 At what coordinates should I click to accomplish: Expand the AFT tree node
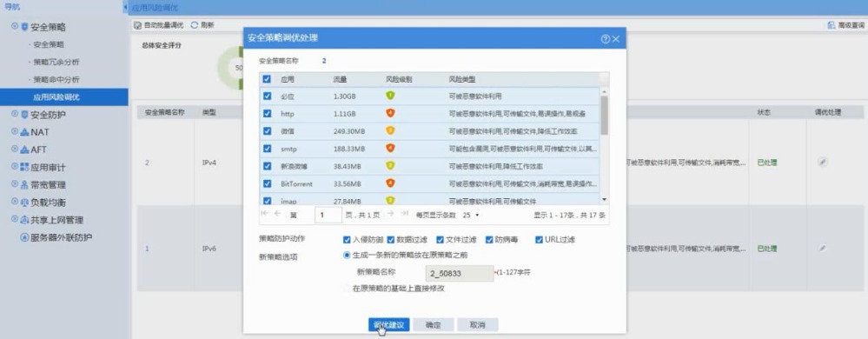(x=15, y=150)
